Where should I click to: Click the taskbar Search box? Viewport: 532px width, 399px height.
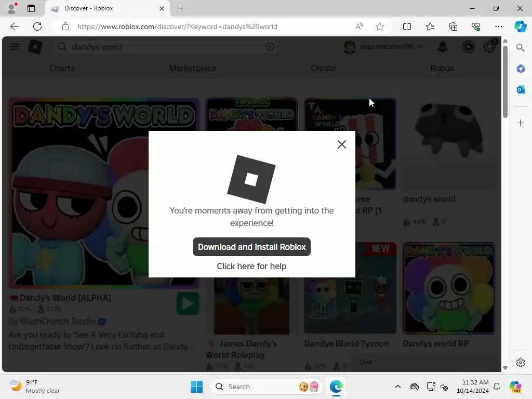265,387
